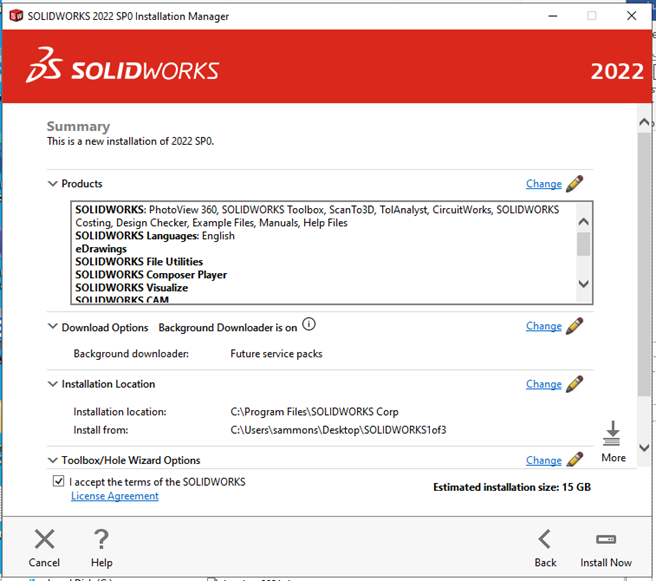Close the Installation Manager window
The image size is (656, 581).
point(631,16)
